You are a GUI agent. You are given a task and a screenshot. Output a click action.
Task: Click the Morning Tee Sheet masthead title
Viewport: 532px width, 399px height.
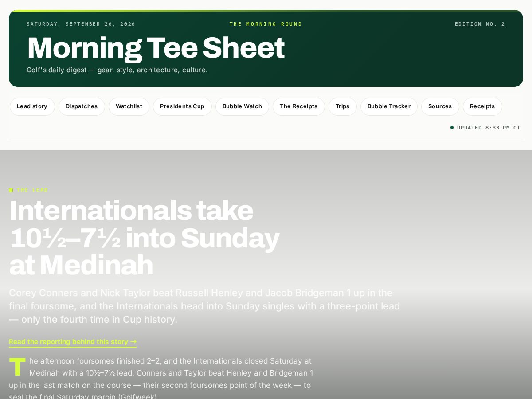(x=156, y=48)
